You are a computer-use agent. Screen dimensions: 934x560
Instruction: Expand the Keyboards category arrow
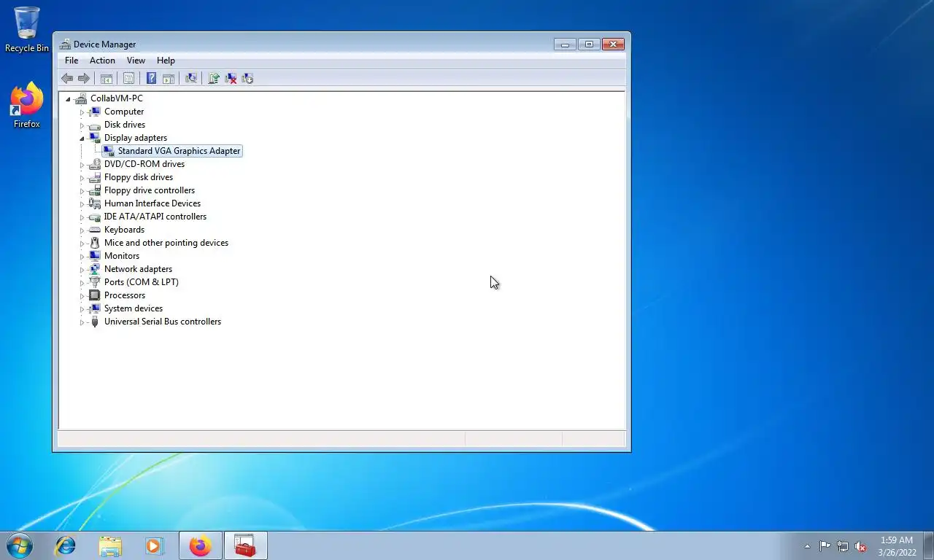coord(82,230)
